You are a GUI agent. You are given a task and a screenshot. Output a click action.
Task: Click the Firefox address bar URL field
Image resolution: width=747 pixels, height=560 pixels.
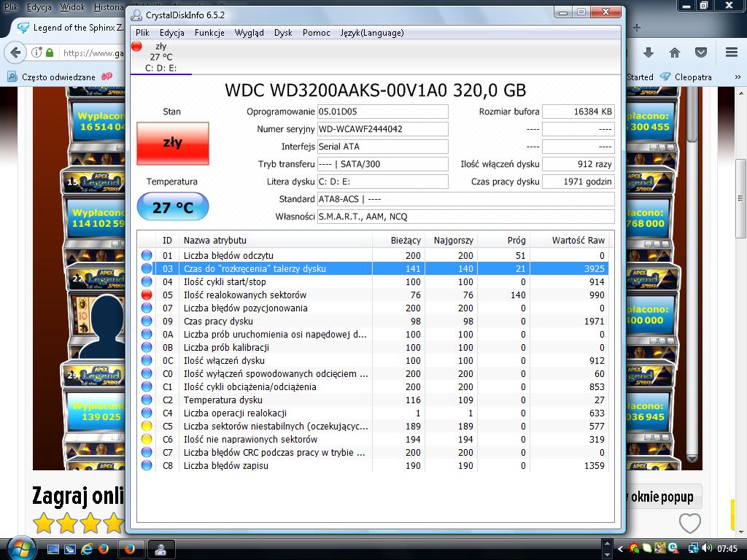pyautogui.click(x=93, y=52)
